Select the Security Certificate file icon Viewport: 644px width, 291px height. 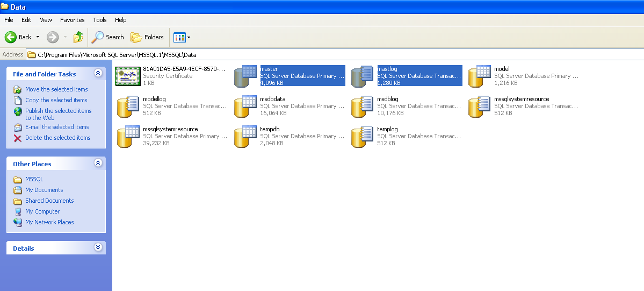[x=128, y=76]
